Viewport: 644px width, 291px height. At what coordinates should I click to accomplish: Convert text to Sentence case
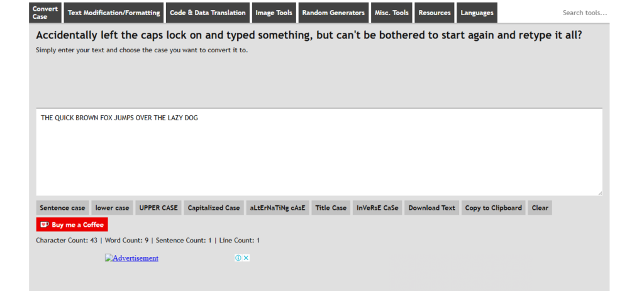pyautogui.click(x=62, y=208)
